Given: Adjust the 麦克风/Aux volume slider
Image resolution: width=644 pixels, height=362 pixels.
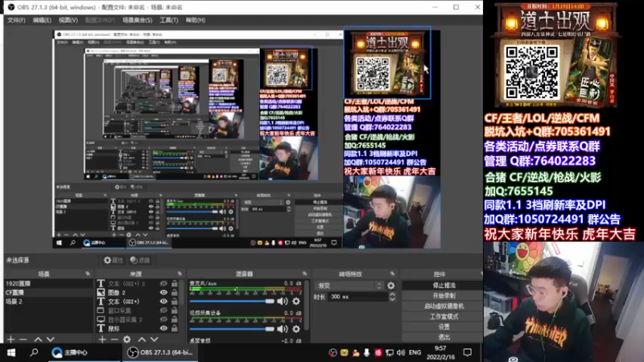Looking at the screenshot, I should (x=232, y=301).
